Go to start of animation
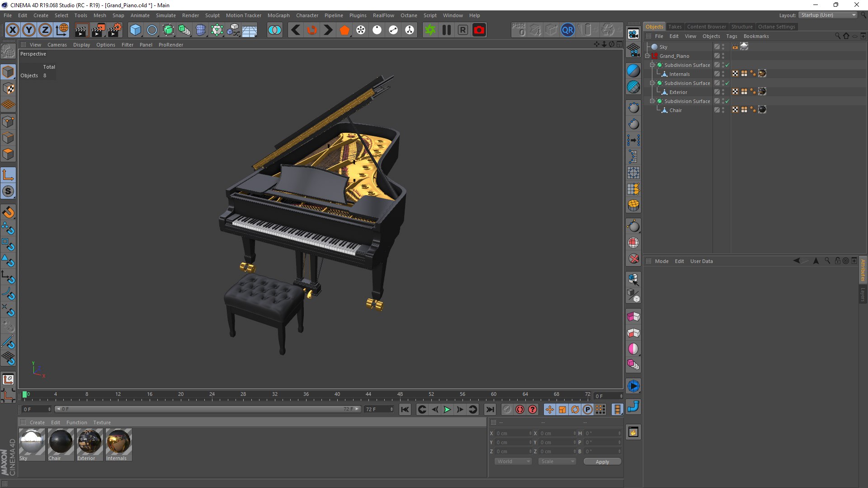The image size is (868, 488). point(405,409)
